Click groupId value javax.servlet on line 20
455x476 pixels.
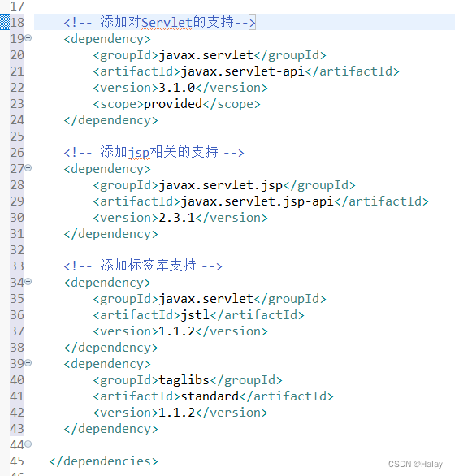pos(206,55)
